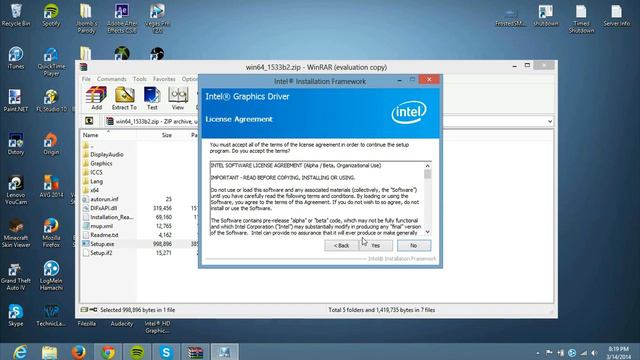640x360 pixels.
Task: Select the Lang folder in WinRAR
Action: pos(96,181)
